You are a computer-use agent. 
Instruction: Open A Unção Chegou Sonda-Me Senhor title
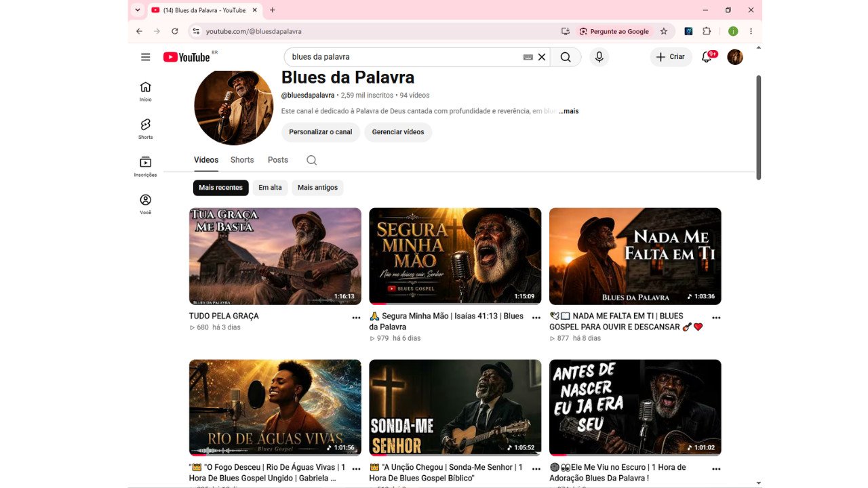pyautogui.click(x=447, y=472)
